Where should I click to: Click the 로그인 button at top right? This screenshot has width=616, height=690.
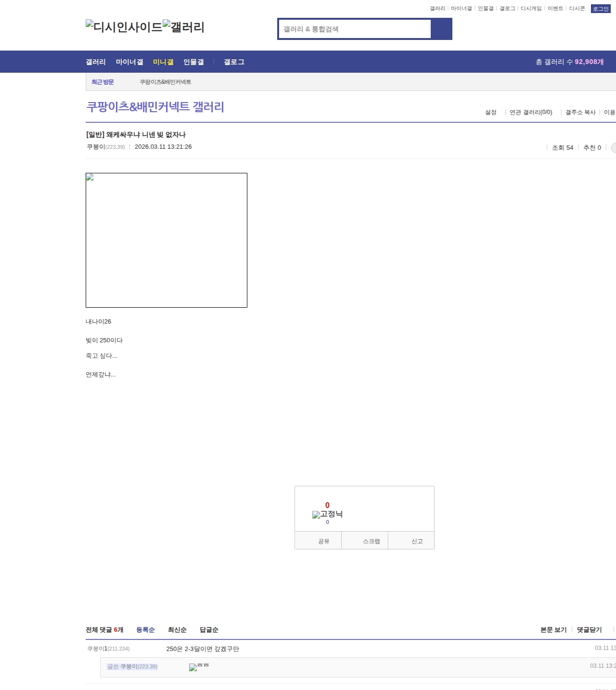click(x=600, y=9)
